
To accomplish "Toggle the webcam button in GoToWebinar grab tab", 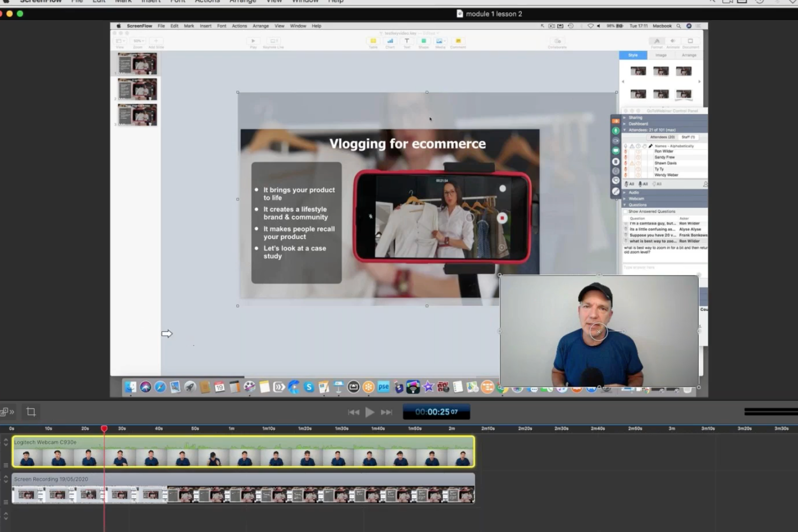I will click(616, 141).
